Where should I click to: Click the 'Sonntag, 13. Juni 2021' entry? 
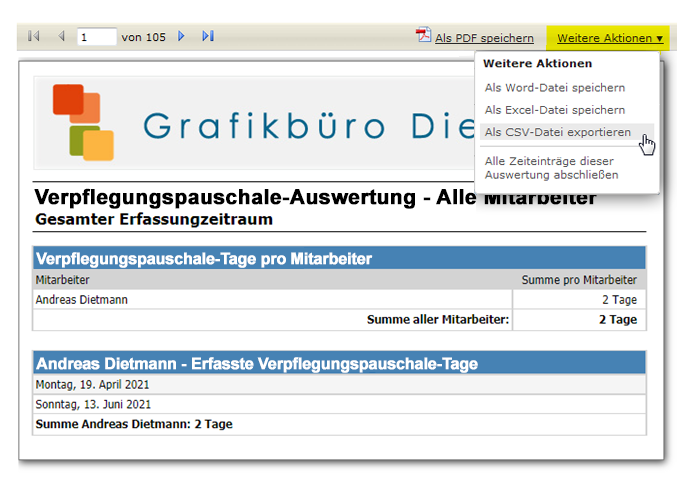point(93,404)
